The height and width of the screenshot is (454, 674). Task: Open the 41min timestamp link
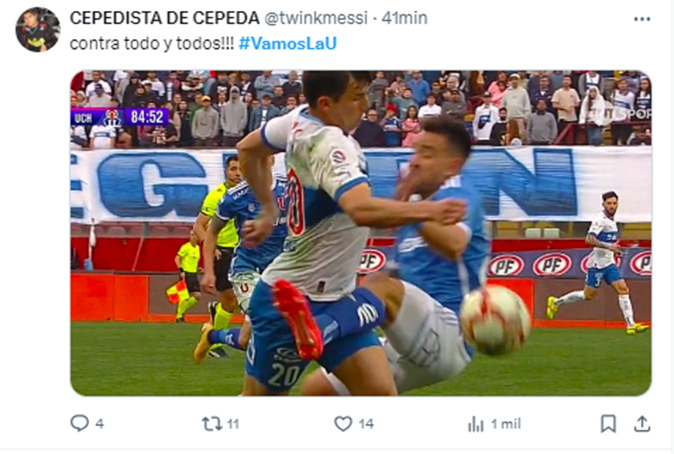(x=404, y=18)
